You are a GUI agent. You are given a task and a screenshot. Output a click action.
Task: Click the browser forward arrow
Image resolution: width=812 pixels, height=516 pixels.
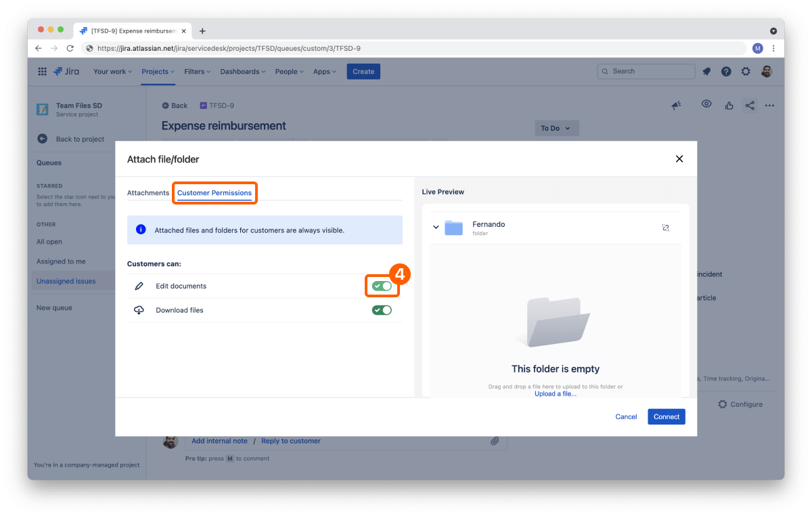pyautogui.click(x=54, y=48)
